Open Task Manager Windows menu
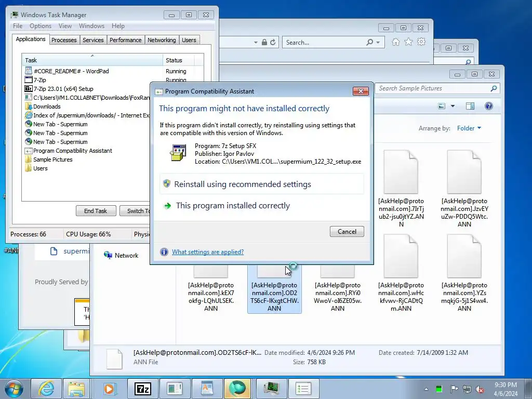Image resolution: width=532 pixels, height=399 pixels. (91, 26)
